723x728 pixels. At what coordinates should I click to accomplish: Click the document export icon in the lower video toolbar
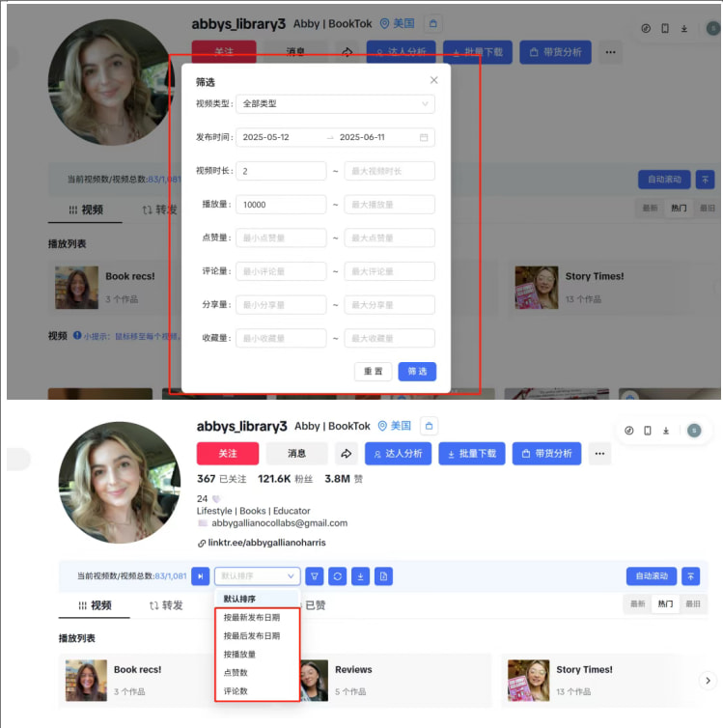coord(384,576)
